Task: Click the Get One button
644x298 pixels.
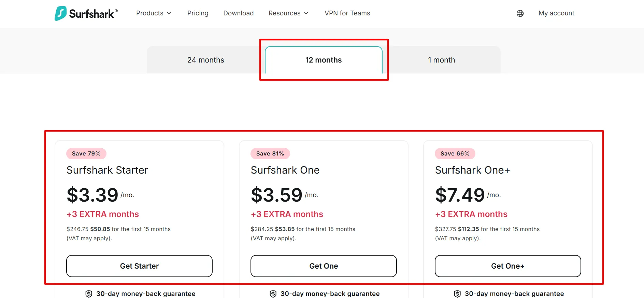Action: coord(324,266)
